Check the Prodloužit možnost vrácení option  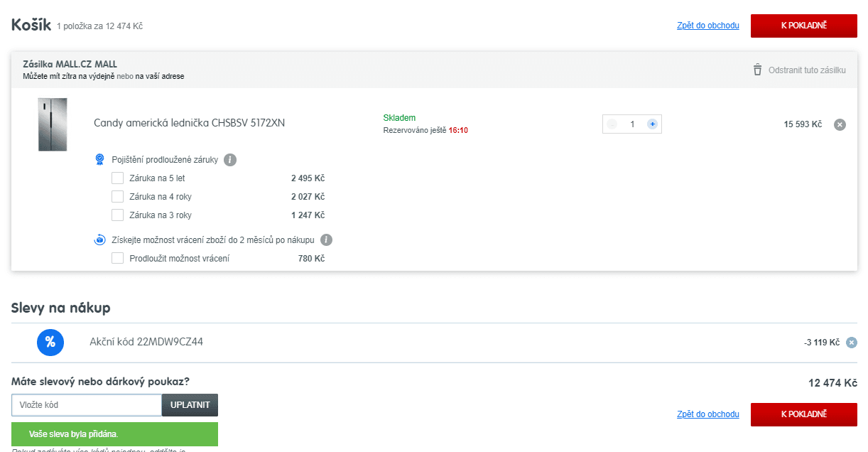click(x=118, y=259)
